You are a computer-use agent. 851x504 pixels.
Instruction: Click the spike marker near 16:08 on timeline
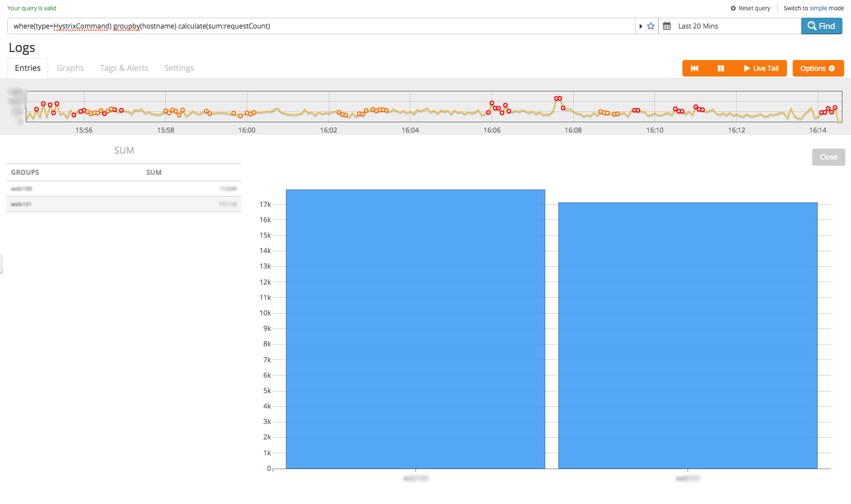(558, 99)
